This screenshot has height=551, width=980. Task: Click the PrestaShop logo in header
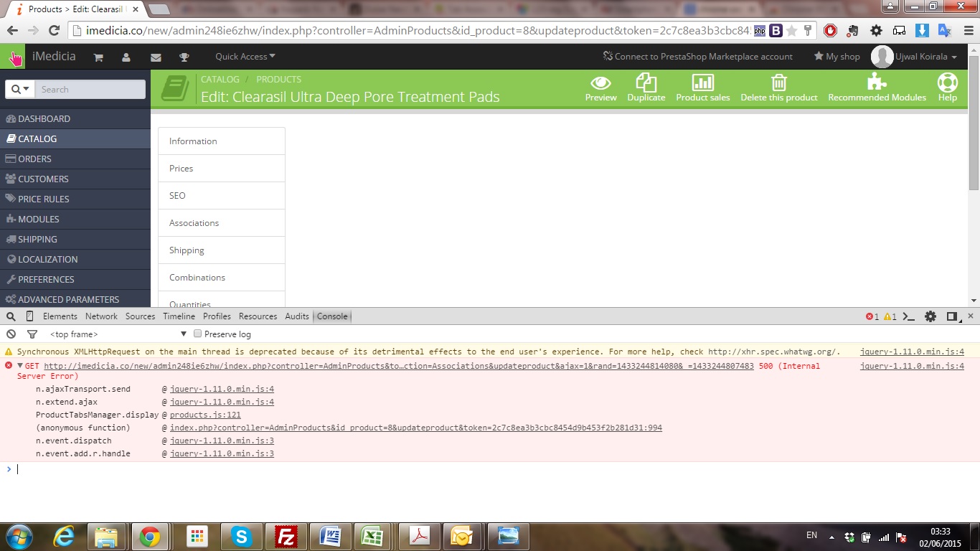pos(13,57)
